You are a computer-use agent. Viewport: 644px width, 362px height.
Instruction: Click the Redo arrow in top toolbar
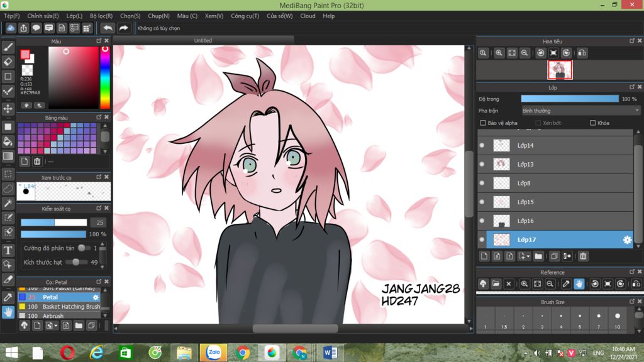(x=123, y=28)
